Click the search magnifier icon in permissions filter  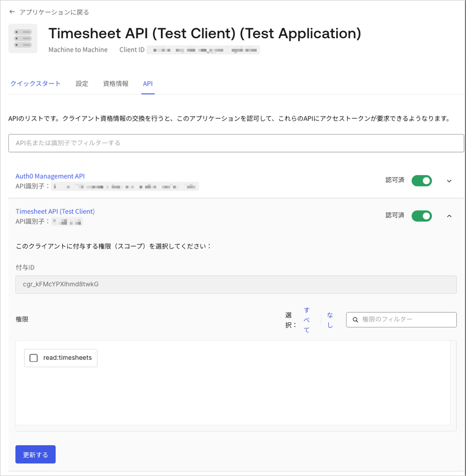point(355,320)
